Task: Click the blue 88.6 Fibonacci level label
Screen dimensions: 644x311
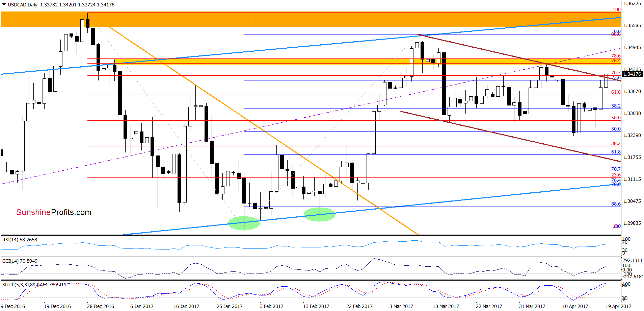Action: click(616, 204)
